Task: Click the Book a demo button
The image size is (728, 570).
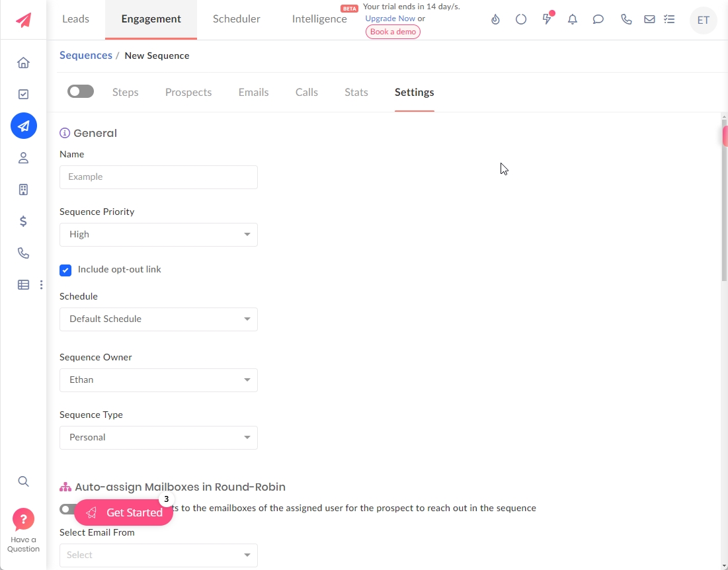Action: [393, 32]
